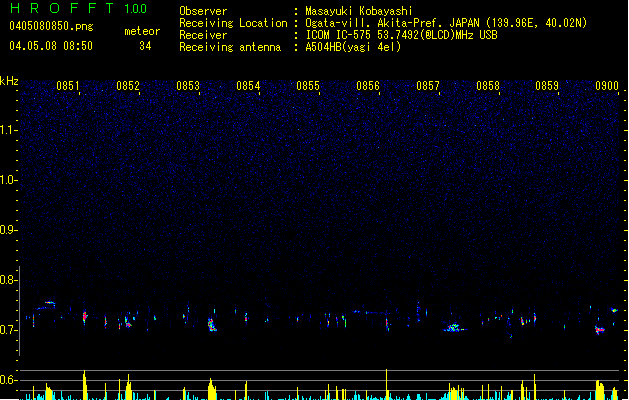Click the 0856 time marker
The width and height of the screenshot is (629, 400).
click(368, 86)
